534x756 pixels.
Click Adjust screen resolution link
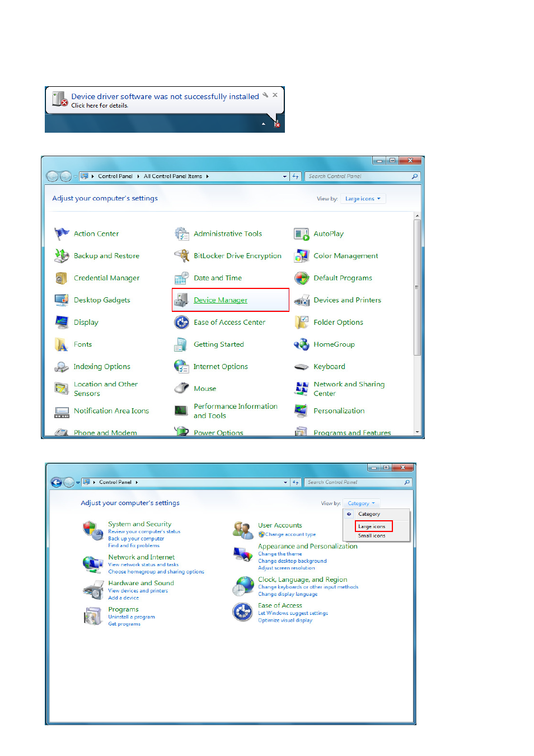click(x=287, y=568)
